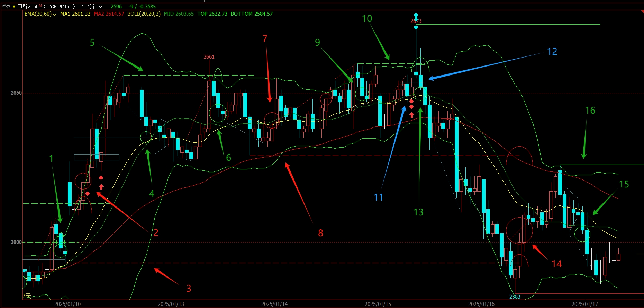
Task: Click the red corner triangle at chart top-right
Action: 642,12
